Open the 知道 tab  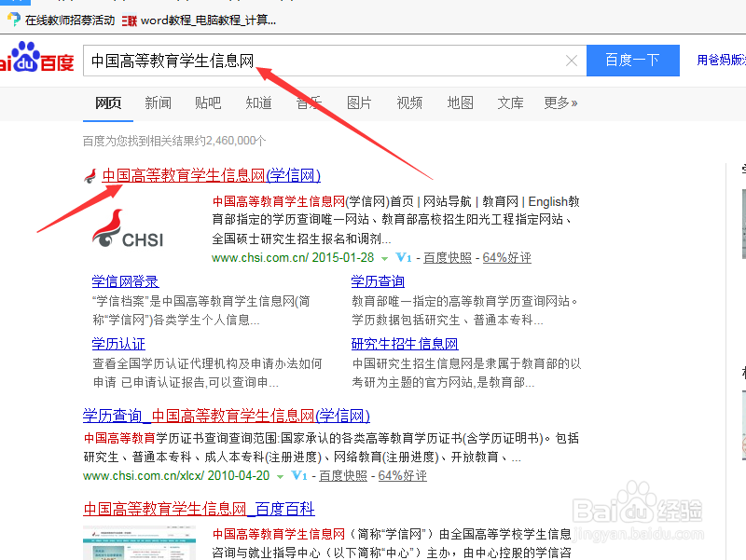coord(258,102)
